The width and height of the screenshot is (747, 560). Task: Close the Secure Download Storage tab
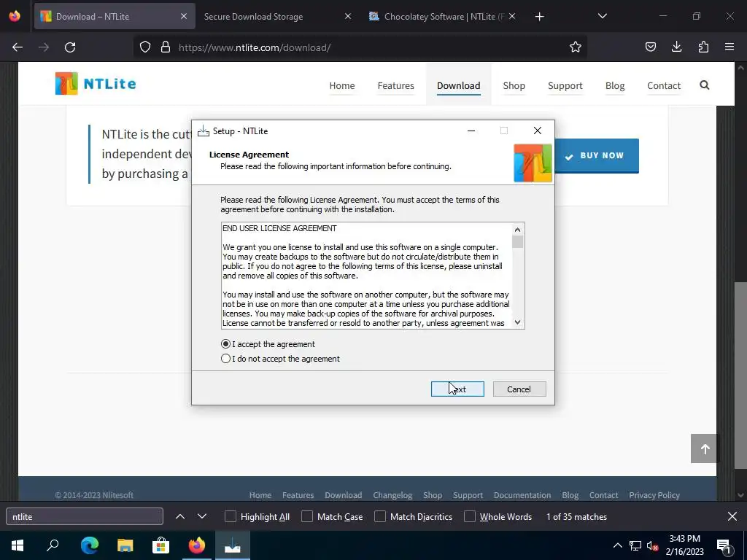(348, 16)
